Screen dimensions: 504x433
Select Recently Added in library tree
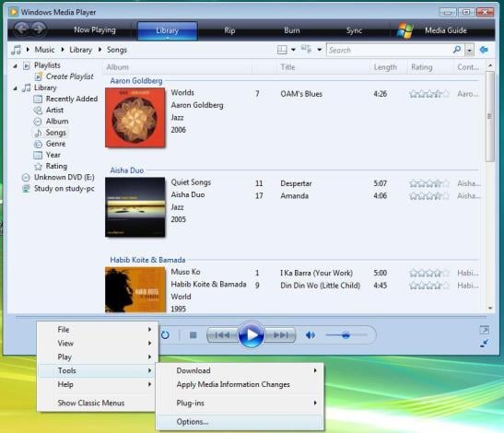72,99
